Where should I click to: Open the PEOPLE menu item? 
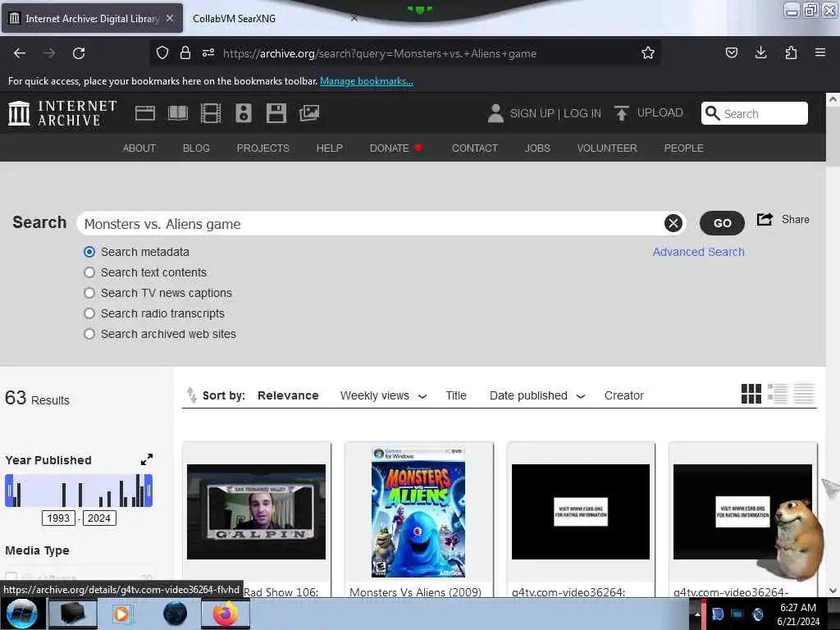point(683,148)
